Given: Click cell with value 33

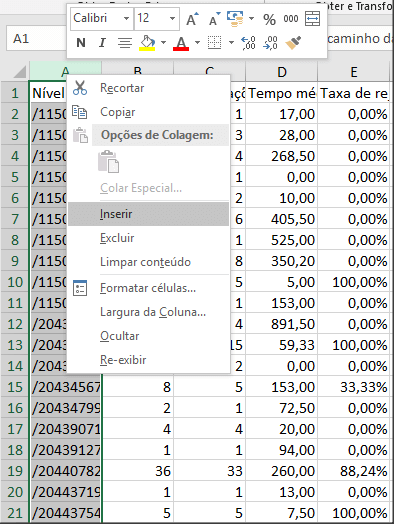Looking at the screenshot, I should pos(210,471).
